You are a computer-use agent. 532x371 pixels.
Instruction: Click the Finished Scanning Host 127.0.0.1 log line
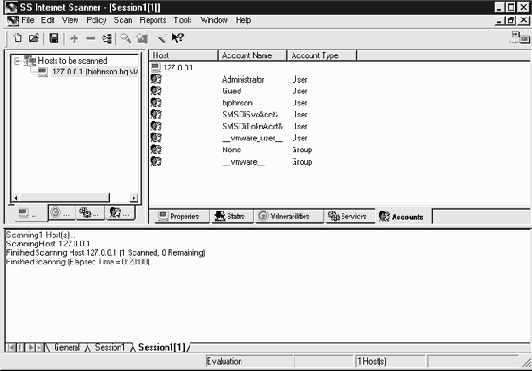tap(106, 253)
